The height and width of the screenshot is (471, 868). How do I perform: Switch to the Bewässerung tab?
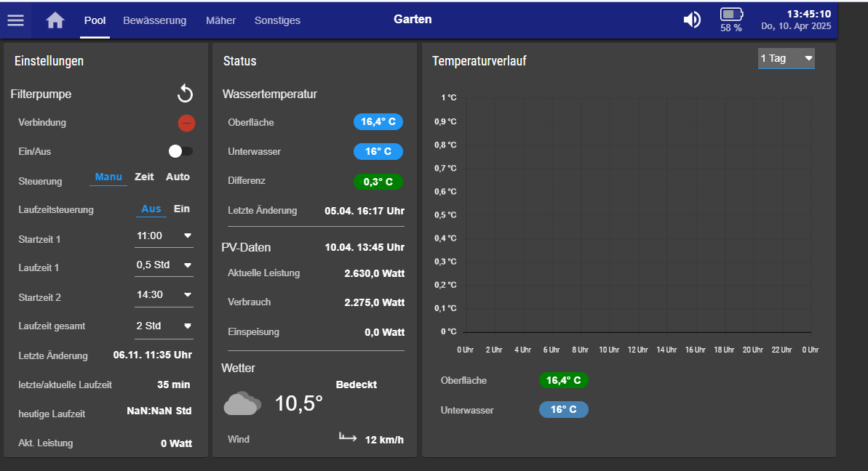154,20
